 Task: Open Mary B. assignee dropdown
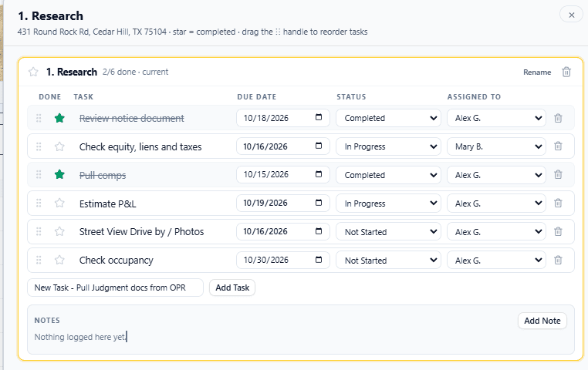click(x=496, y=146)
